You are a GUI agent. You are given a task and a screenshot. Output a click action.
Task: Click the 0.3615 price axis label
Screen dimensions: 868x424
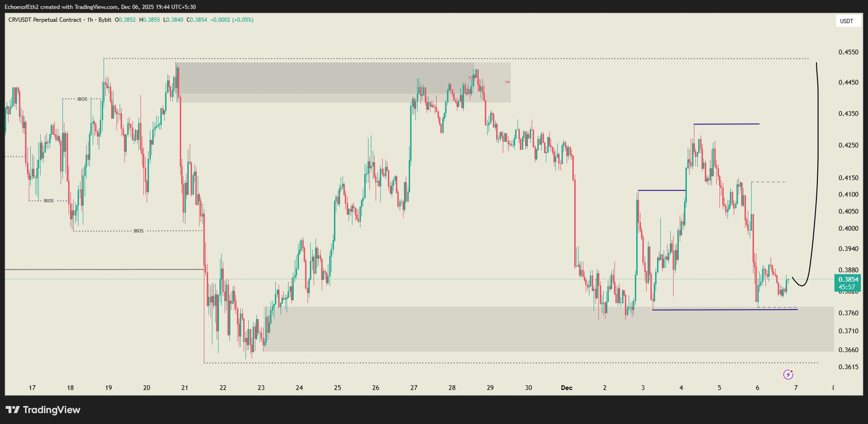tap(848, 367)
